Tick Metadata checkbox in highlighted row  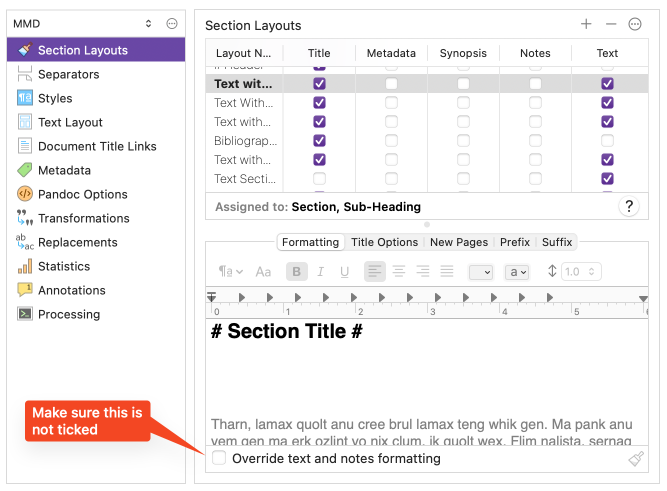391,84
